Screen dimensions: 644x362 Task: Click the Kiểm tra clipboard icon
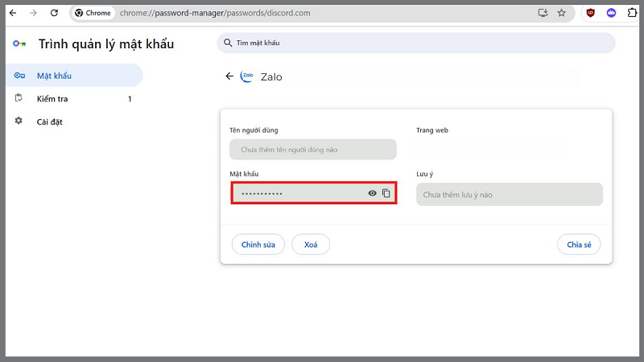click(x=19, y=98)
